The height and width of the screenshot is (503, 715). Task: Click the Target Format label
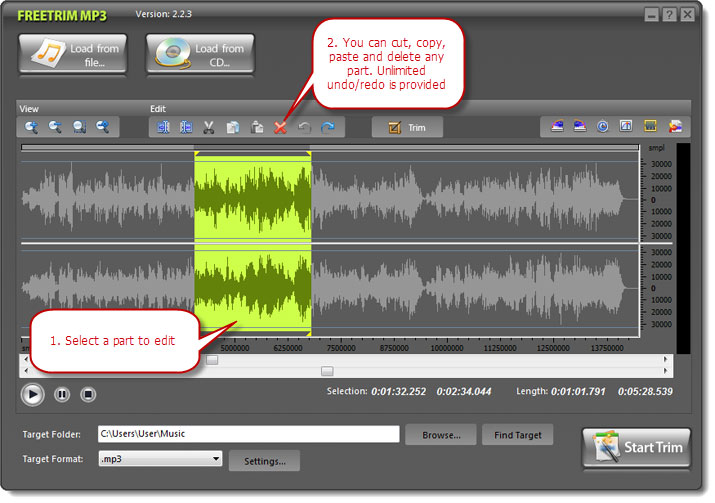[x=53, y=459]
